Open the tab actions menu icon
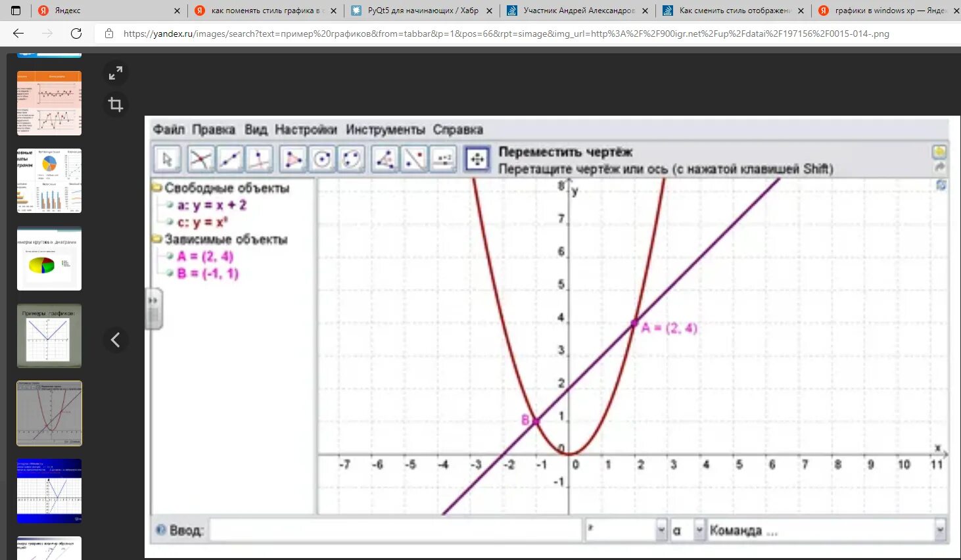 [16, 11]
